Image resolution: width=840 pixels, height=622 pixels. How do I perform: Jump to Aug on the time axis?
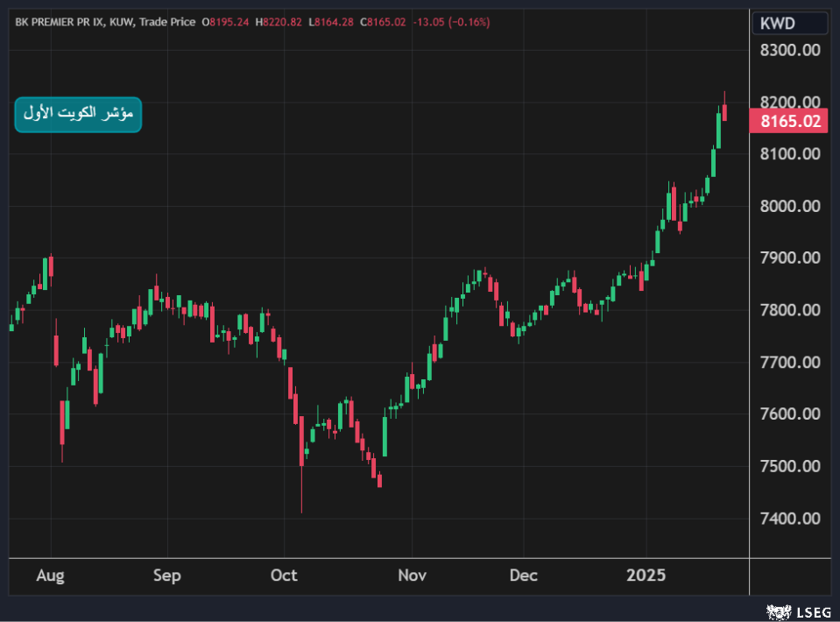(x=52, y=576)
